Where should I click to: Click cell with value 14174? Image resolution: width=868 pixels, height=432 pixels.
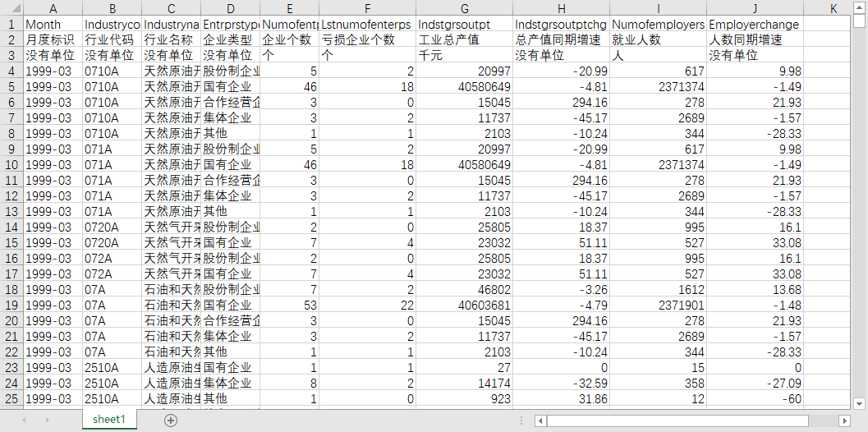465,384
